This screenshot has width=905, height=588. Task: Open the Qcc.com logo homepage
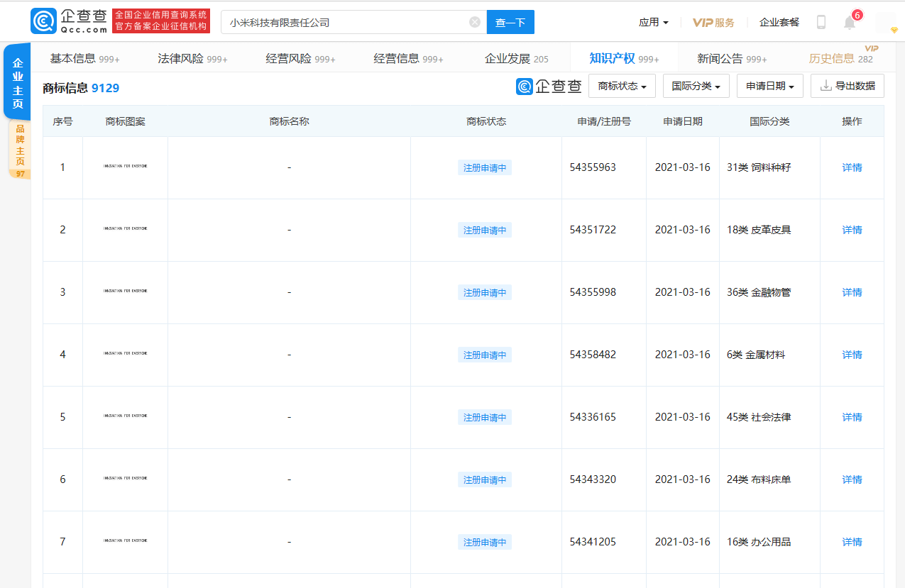coord(70,21)
